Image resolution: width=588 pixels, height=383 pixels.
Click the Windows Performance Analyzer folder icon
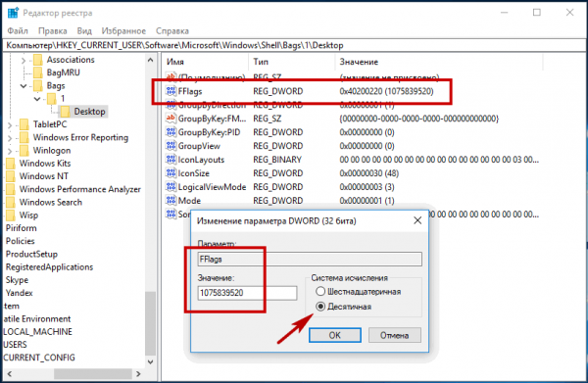point(11,189)
